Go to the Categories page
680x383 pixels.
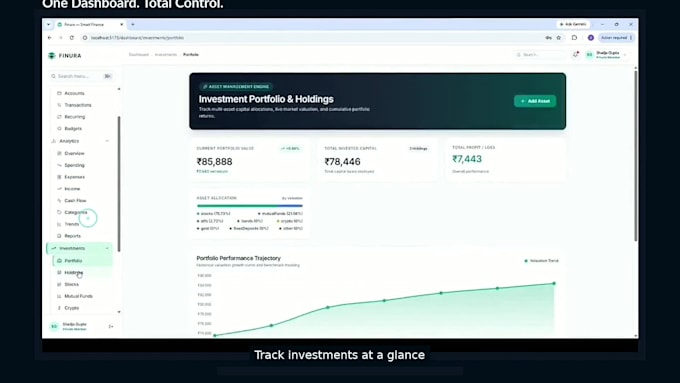(x=75, y=213)
